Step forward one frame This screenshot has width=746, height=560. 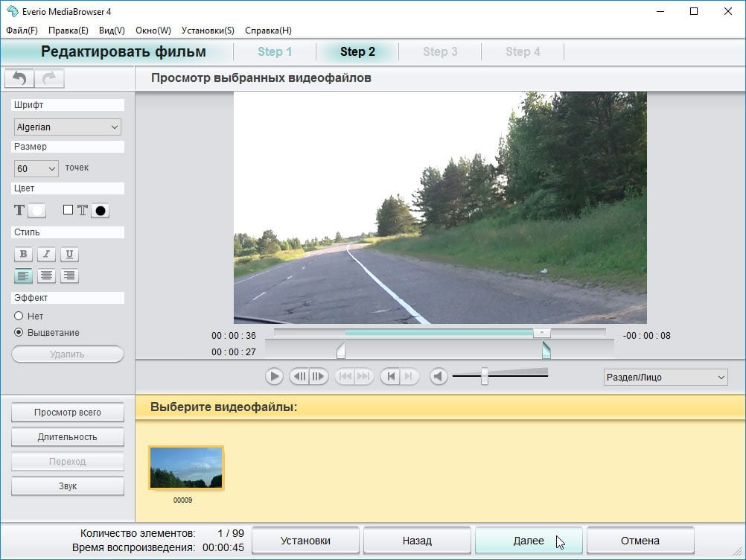pos(319,377)
